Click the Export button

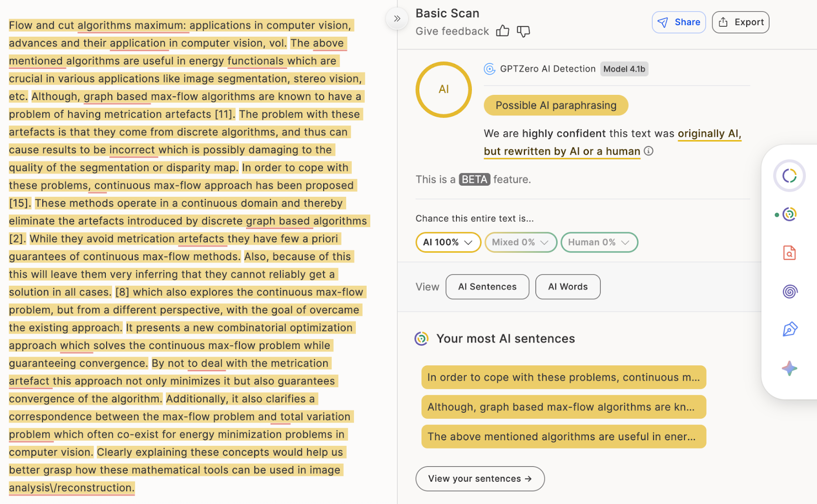740,22
